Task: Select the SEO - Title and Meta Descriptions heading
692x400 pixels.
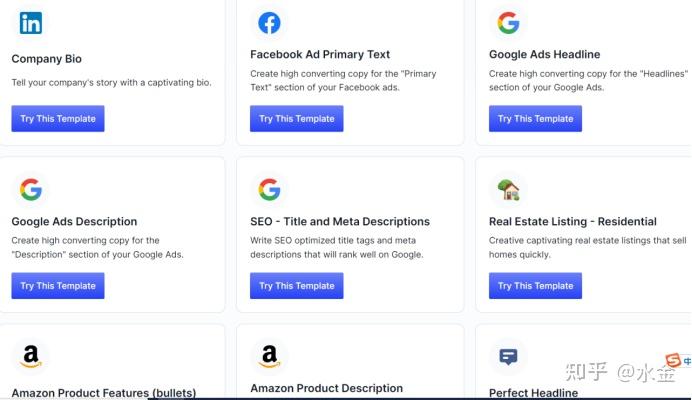Action: 340,221
